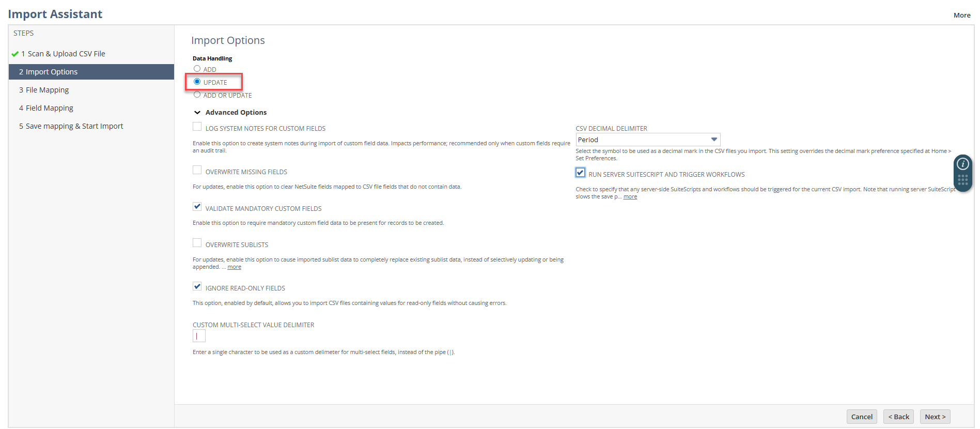Go to step 3 File Mapping
The width and height of the screenshot is (980, 429).
(x=47, y=90)
